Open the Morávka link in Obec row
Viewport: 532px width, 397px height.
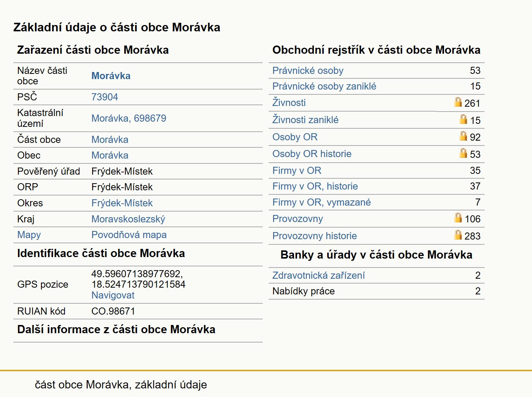coord(110,155)
